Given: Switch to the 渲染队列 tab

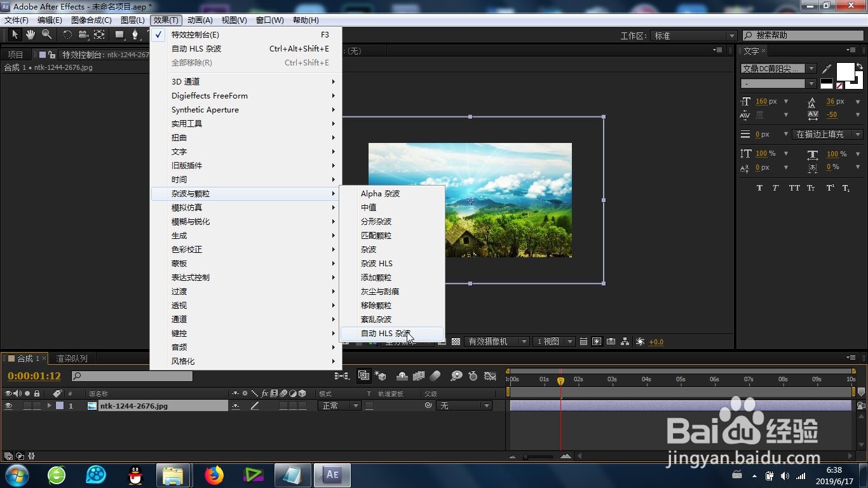Looking at the screenshot, I should coord(73,358).
